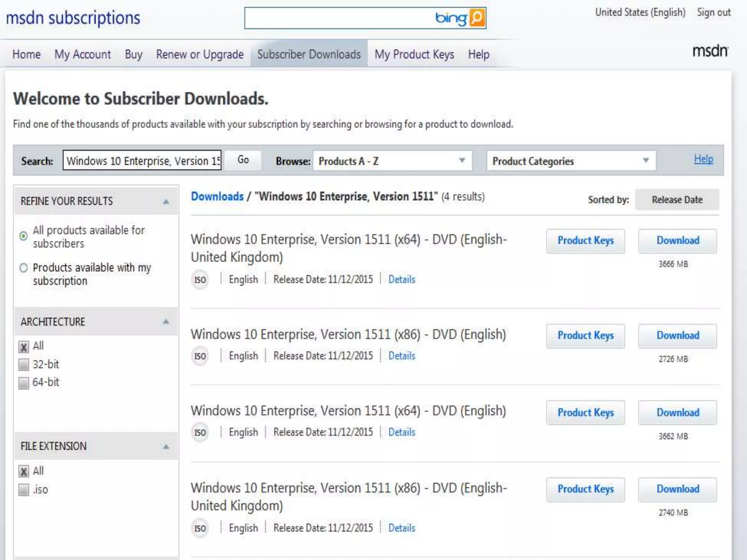
Task: Open the Help navigation tab
Action: (x=479, y=54)
